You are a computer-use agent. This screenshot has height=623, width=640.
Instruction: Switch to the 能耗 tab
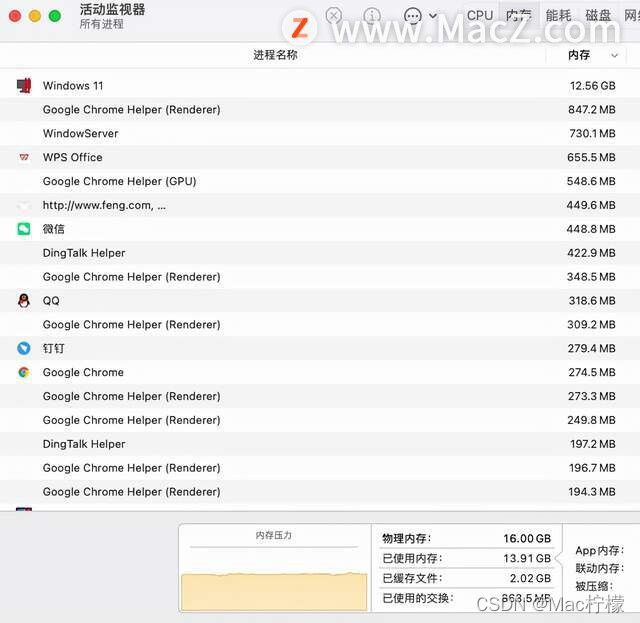click(x=558, y=16)
